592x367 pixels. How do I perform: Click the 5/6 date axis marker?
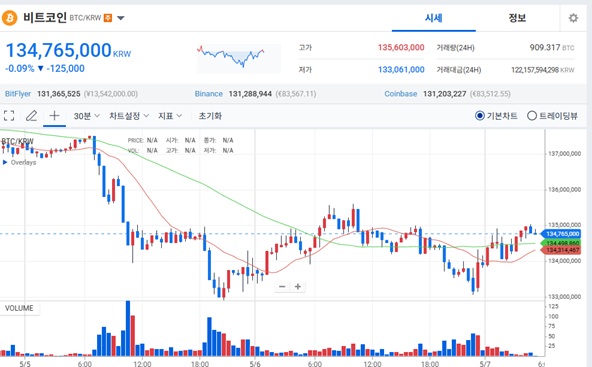click(255, 364)
